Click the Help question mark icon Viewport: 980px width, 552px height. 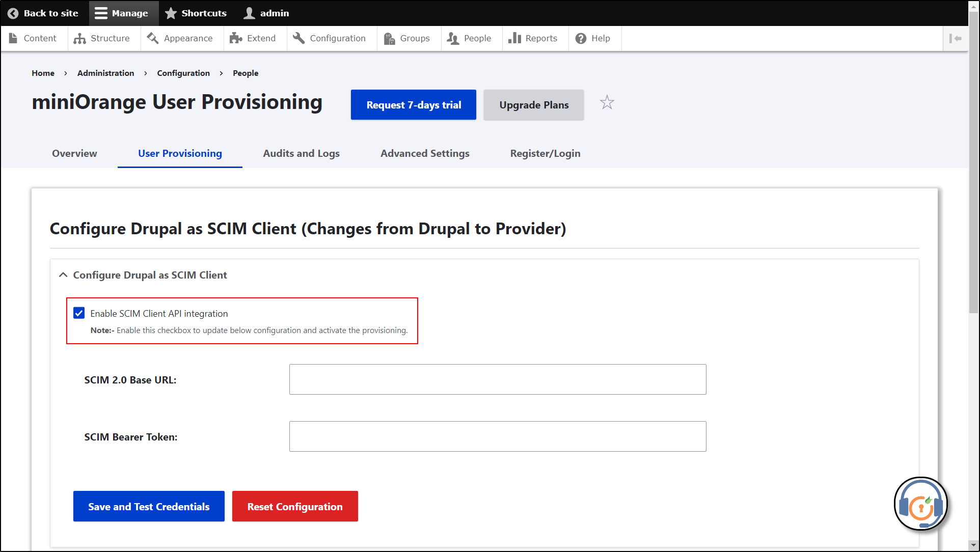click(581, 38)
